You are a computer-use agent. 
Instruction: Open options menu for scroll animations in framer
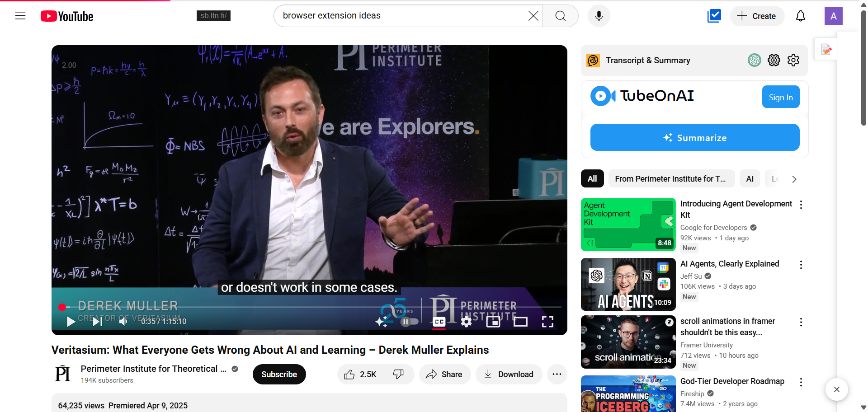(801, 322)
